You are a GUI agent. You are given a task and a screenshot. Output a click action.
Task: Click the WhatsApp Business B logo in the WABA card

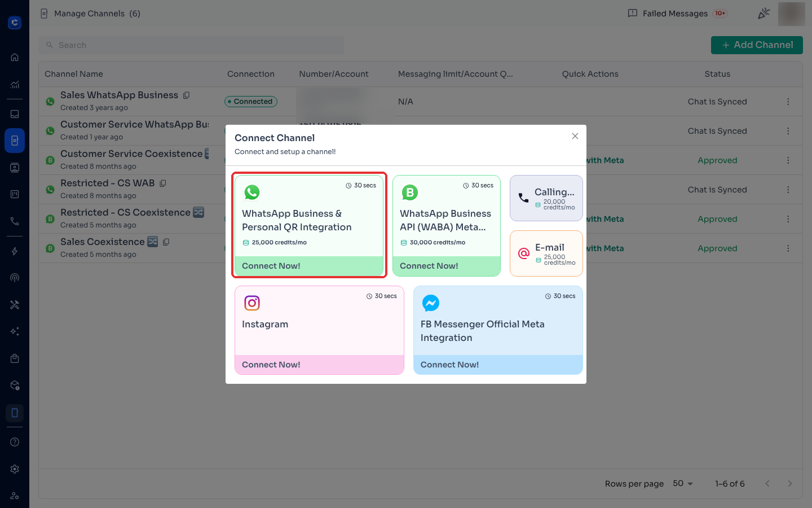[x=410, y=192]
